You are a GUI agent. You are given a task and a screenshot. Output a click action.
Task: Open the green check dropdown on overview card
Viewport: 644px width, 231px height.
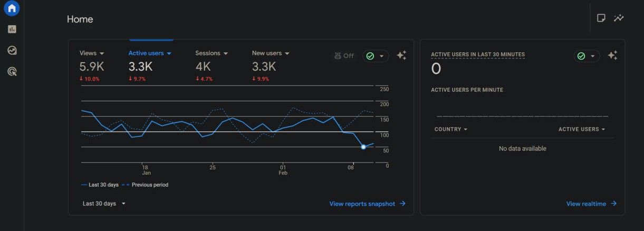[x=376, y=56]
